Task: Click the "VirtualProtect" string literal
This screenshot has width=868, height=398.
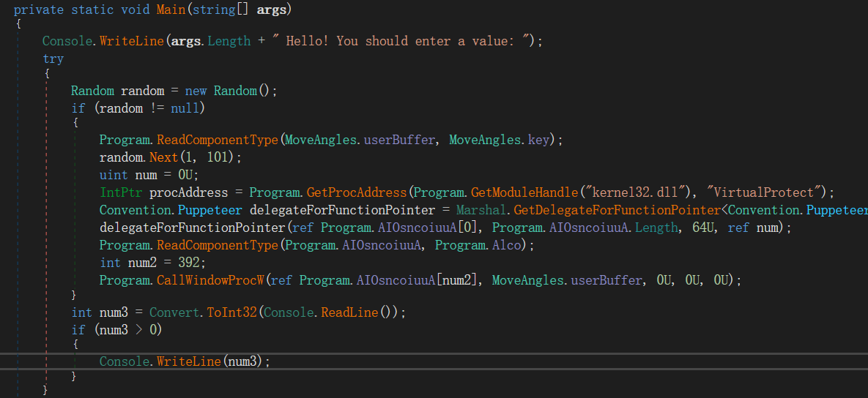Action: [765, 192]
